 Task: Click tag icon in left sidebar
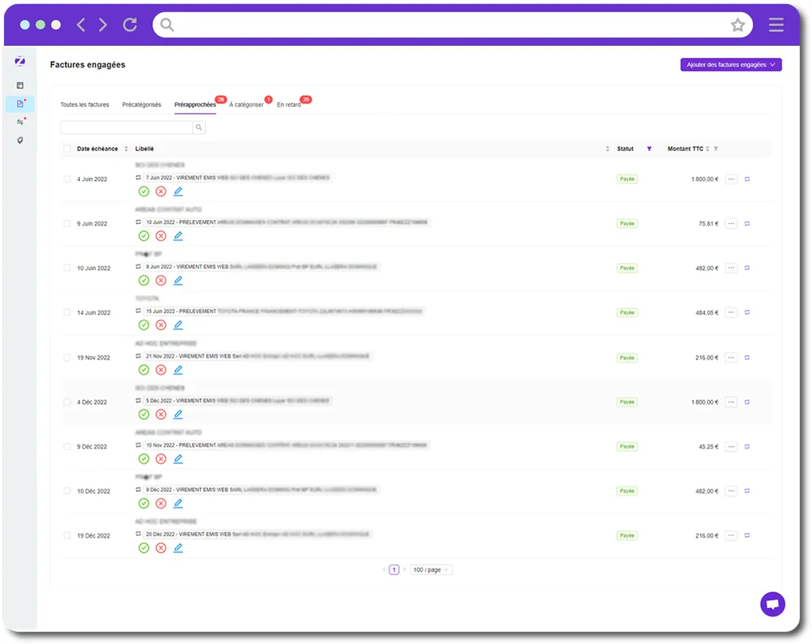point(20,141)
